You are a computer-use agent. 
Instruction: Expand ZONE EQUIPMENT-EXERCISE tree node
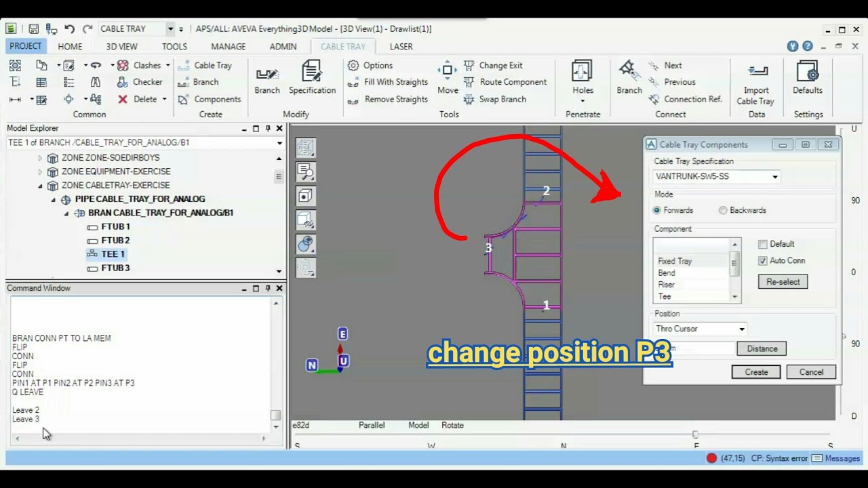coord(40,171)
